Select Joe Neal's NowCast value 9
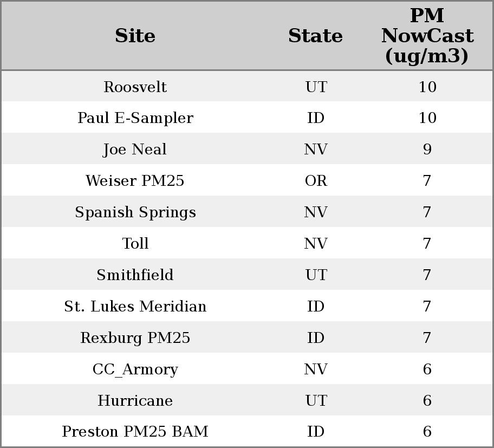The height and width of the screenshot is (448, 494). tap(427, 150)
